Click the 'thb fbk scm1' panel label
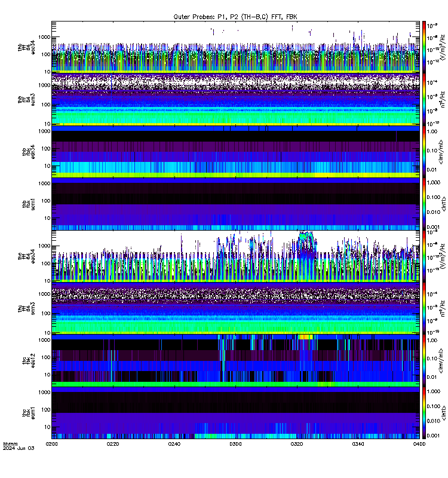This screenshot has width=448, height=478. (29, 204)
